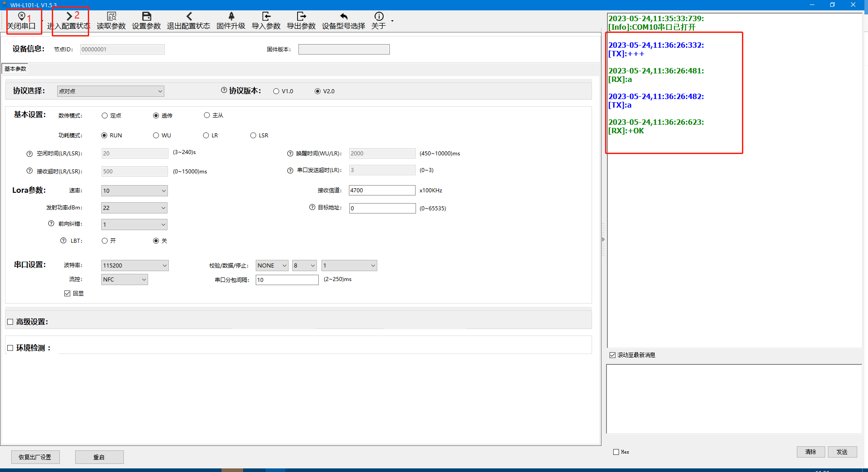
Task: Click the 读取参数 icon
Action: [111, 17]
